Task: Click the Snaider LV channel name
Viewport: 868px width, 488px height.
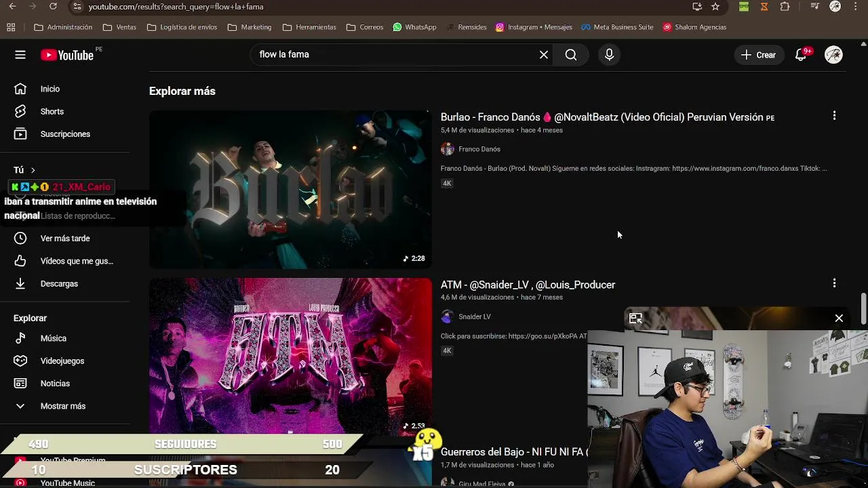Action: tap(475, 317)
